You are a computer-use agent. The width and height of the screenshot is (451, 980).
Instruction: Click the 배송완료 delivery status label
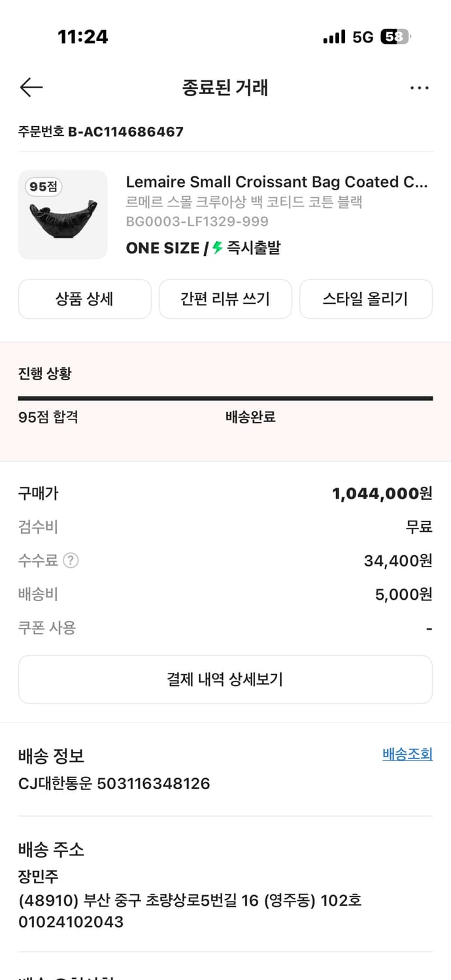pyautogui.click(x=248, y=417)
